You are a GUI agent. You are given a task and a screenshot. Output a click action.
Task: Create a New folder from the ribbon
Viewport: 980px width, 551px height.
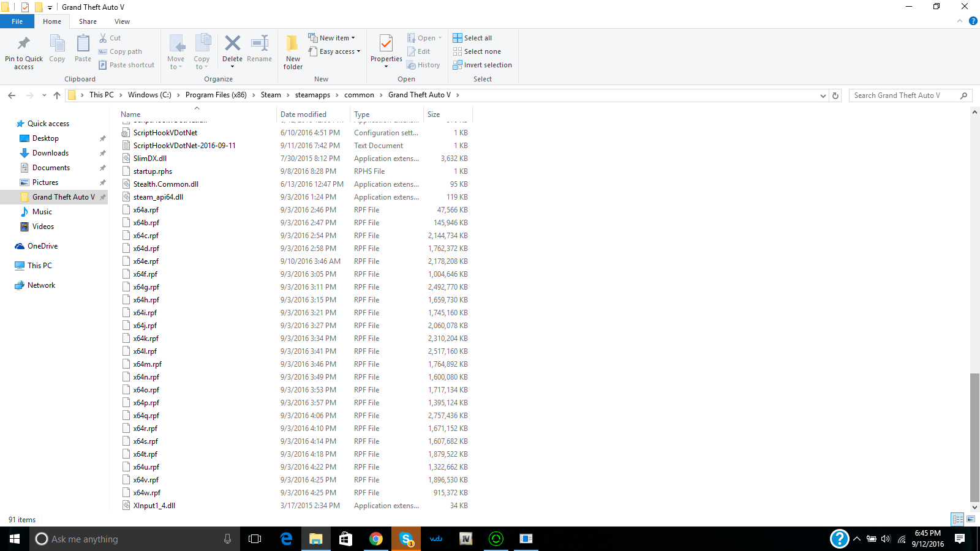(293, 44)
